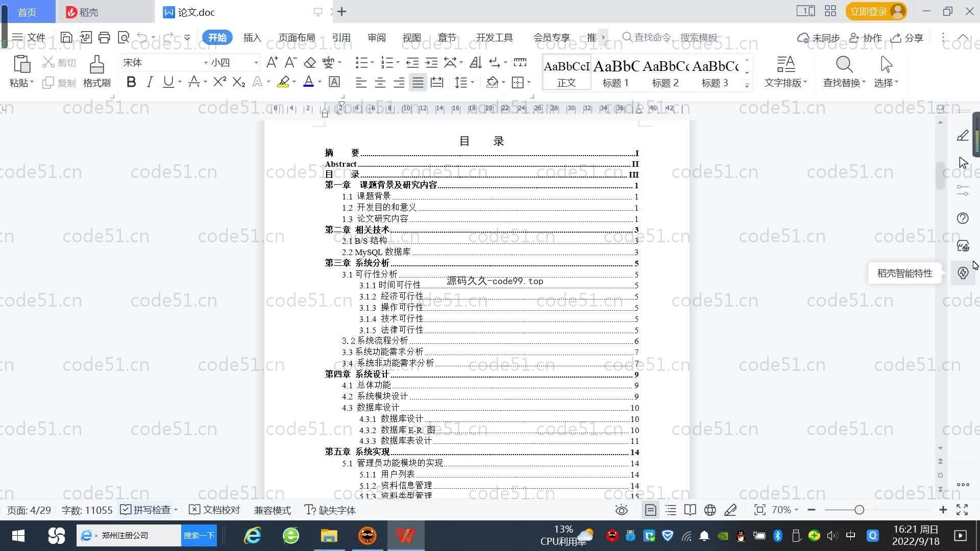Open the 审阅 ribbon tab
The height and width of the screenshot is (551, 980).
point(377,37)
